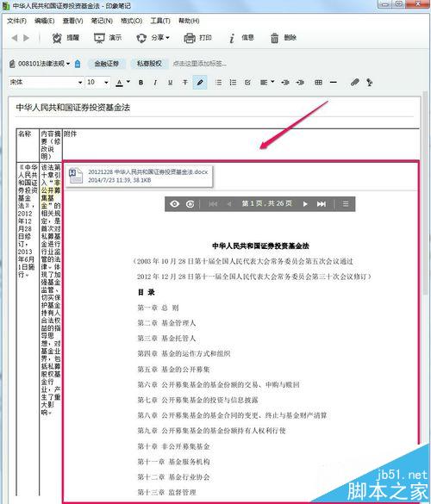Insert a numbered list
431x504 pixels.
(x=233, y=83)
